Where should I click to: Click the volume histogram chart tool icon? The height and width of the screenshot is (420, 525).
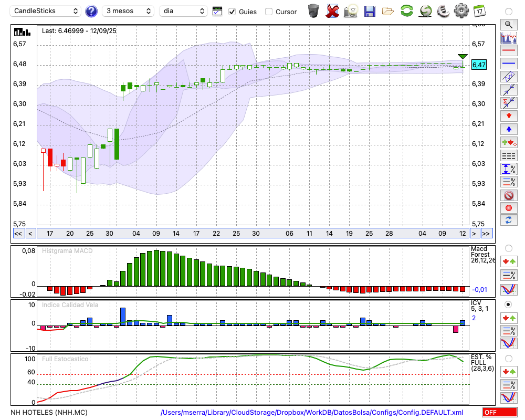tap(509, 37)
